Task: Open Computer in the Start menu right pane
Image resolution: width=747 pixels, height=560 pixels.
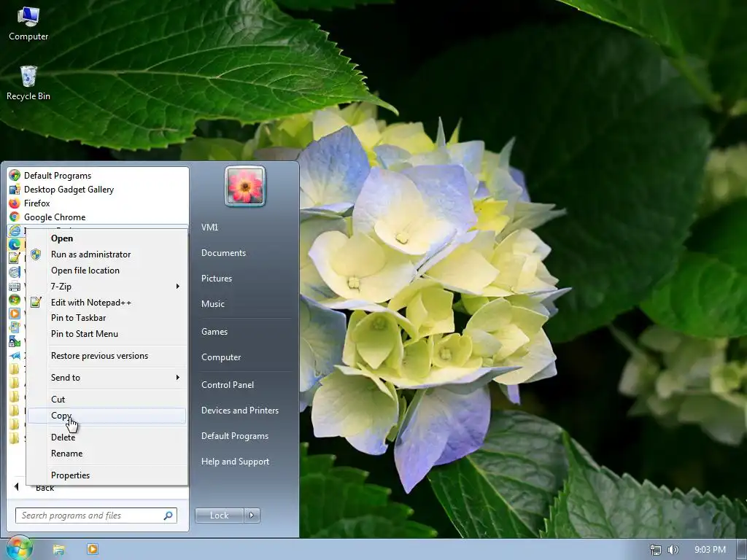Action: (221, 357)
